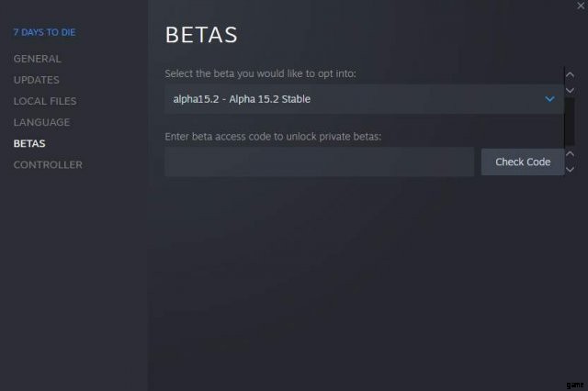Click the lowest down arrow beside Check Code
This screenshot has width=588, height=391.
point(570,170)
